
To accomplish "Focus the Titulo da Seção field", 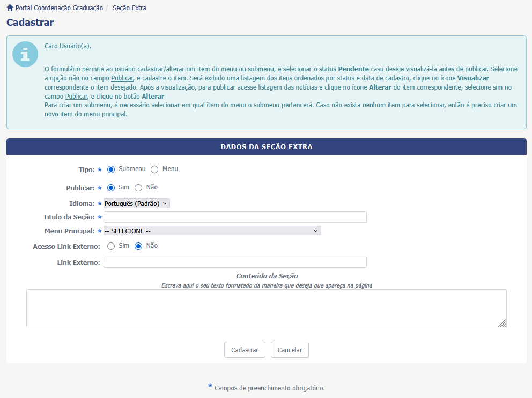I will point(235,217).
